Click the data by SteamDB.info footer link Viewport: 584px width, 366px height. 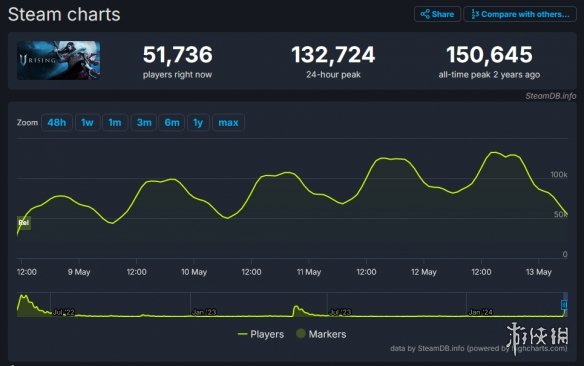click(x=479, y=349)
